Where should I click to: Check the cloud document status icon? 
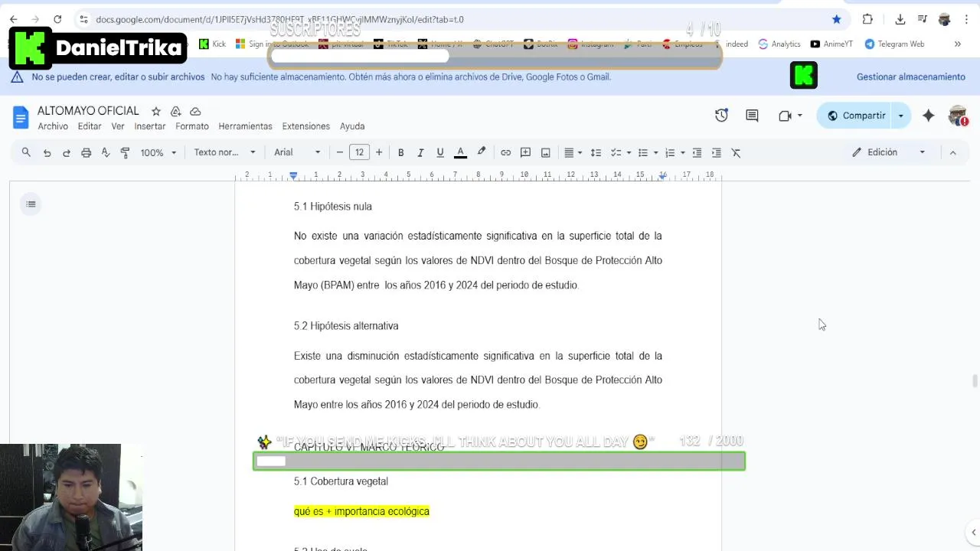point(195,111)
